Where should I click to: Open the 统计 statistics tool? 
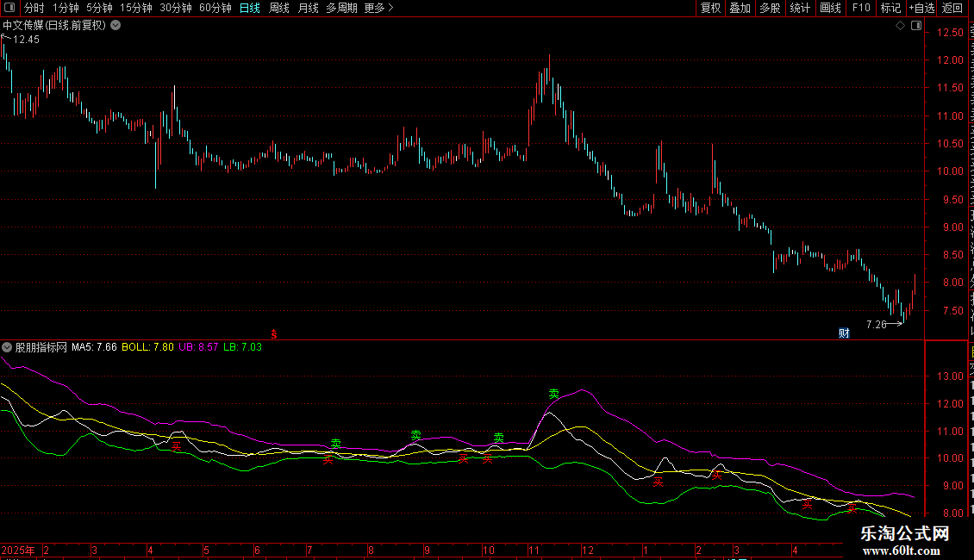click(x=800, y=8)
